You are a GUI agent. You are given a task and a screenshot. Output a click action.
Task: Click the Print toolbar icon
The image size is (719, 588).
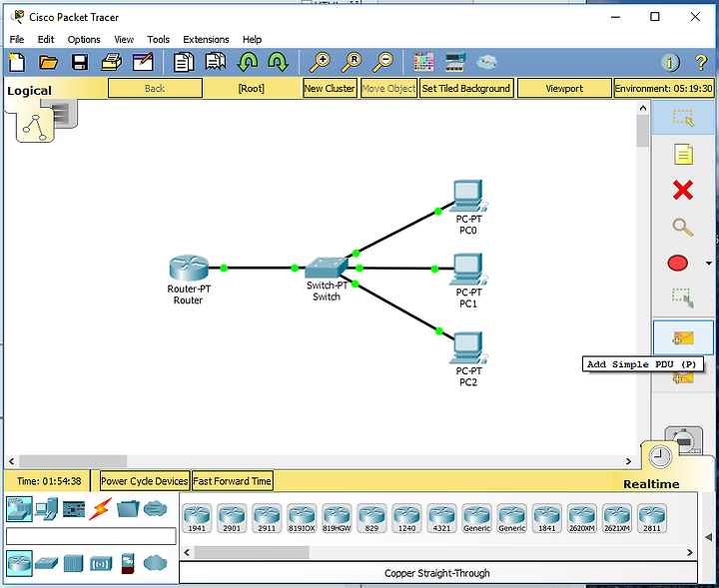point(112,62)
